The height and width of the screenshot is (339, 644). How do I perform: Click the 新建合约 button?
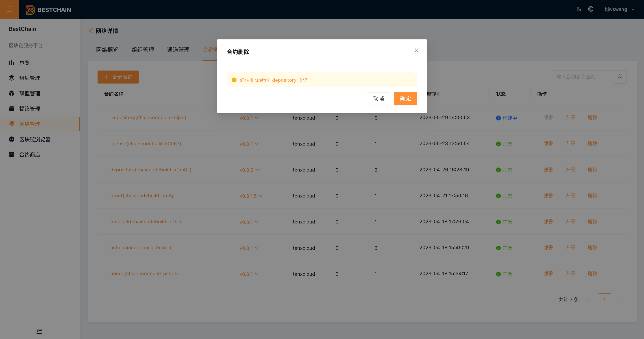[x=118, y=77]
